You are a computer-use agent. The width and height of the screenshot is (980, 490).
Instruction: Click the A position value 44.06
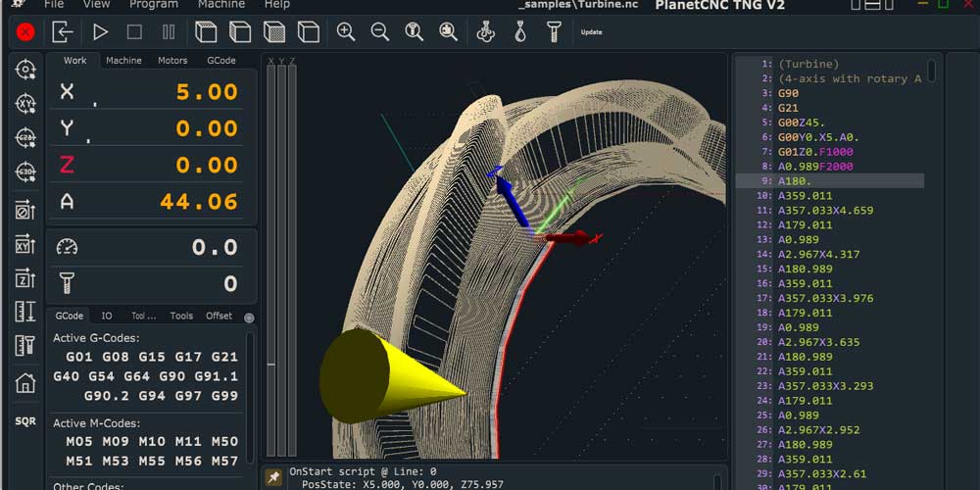pyautogui.click(x=199, y=202)
